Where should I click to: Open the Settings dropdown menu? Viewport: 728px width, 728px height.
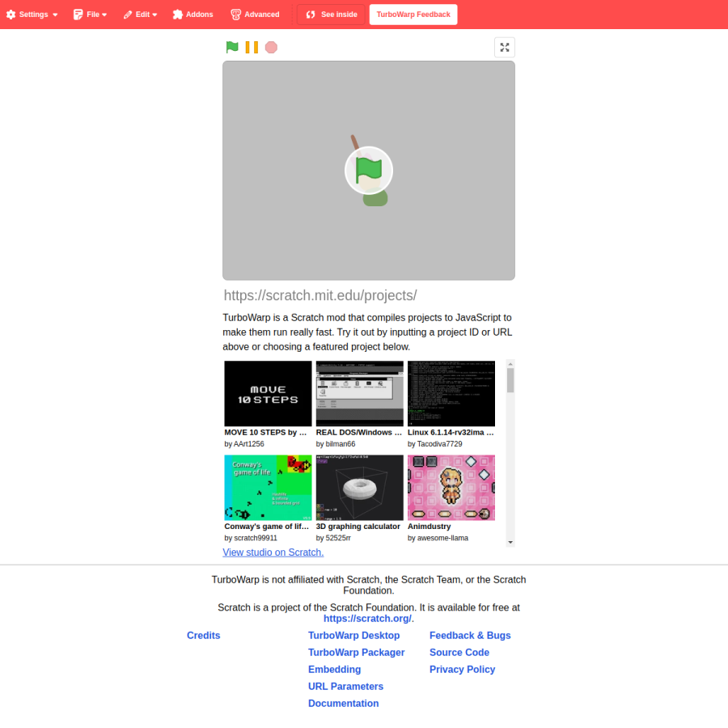pyautogui.click(x=32, y=15)
